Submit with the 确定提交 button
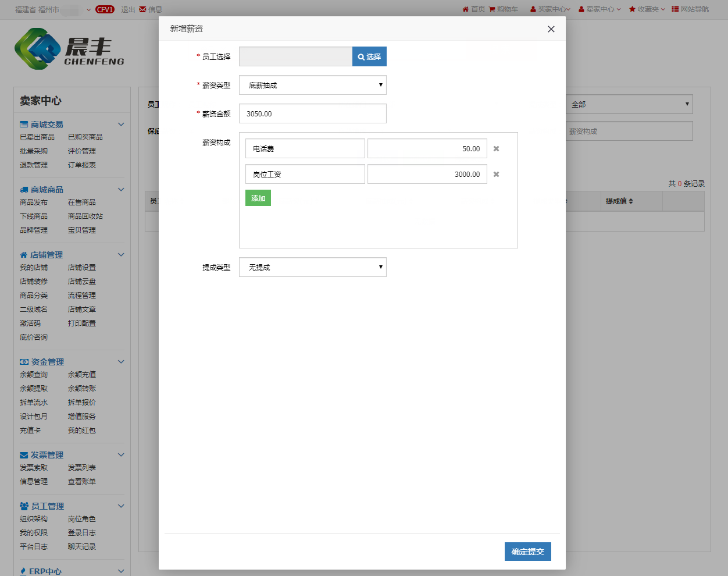The width and height of the screenshot is (728, 576). [527, 552]
